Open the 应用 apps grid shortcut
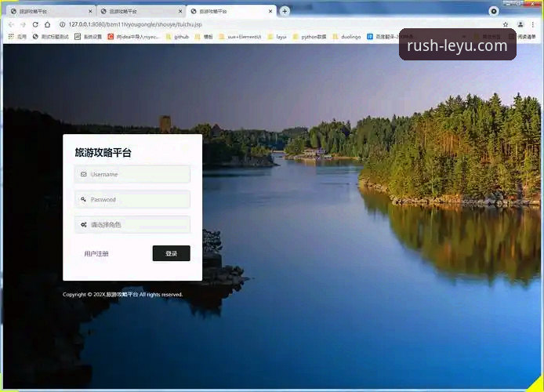Screen dimensions: 544x392 pos(17,36)
